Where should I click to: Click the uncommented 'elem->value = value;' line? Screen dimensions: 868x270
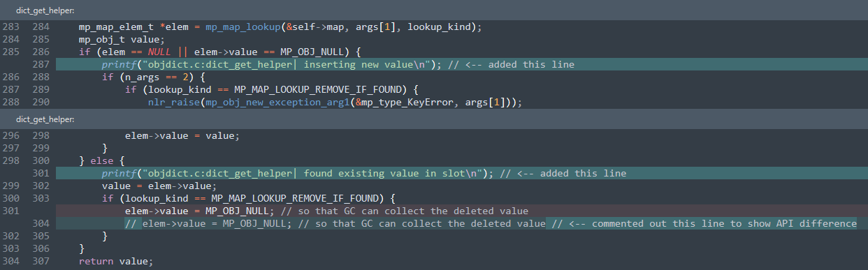tap(182, 136)
